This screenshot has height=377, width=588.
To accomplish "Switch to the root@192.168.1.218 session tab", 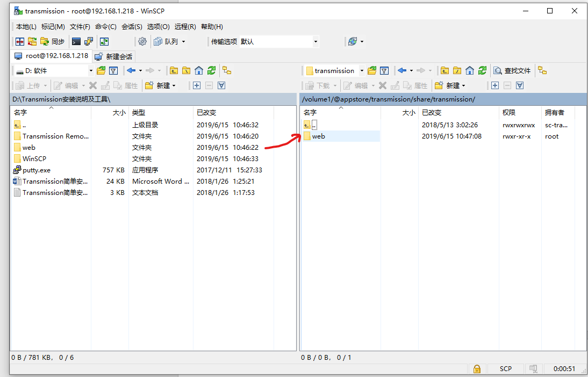I will pyautogui.click(x=52, y=56).
